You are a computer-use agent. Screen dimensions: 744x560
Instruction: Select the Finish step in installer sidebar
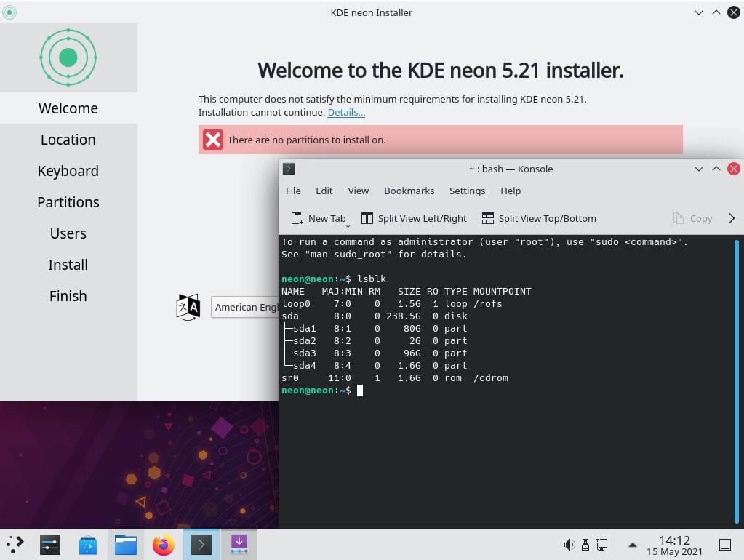68,296
